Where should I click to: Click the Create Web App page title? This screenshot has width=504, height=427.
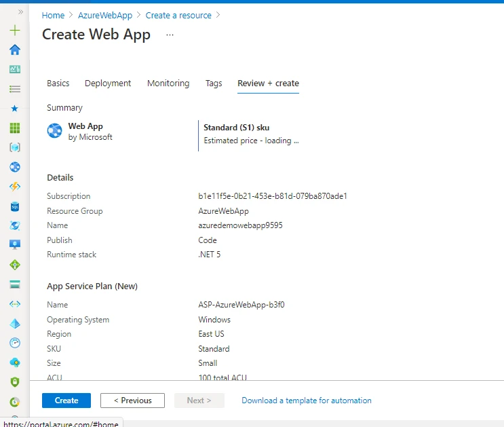pyautogui.click(x=96, y=35)
